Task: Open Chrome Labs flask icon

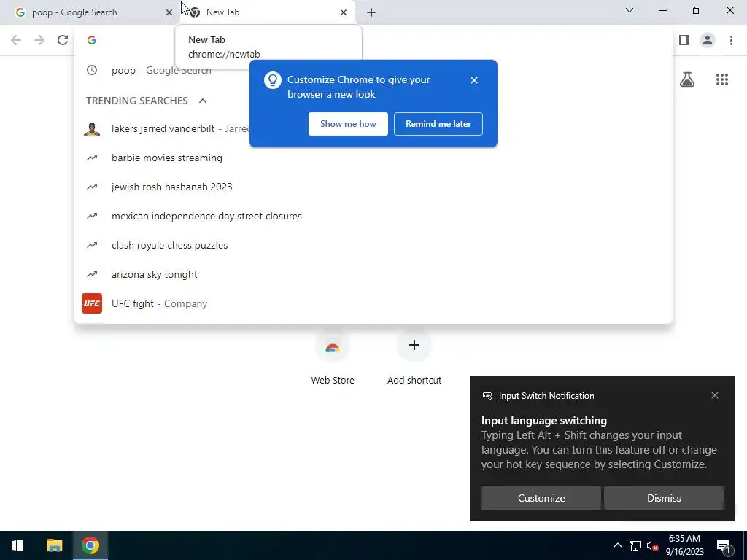Action: click(x=687, y=79)
